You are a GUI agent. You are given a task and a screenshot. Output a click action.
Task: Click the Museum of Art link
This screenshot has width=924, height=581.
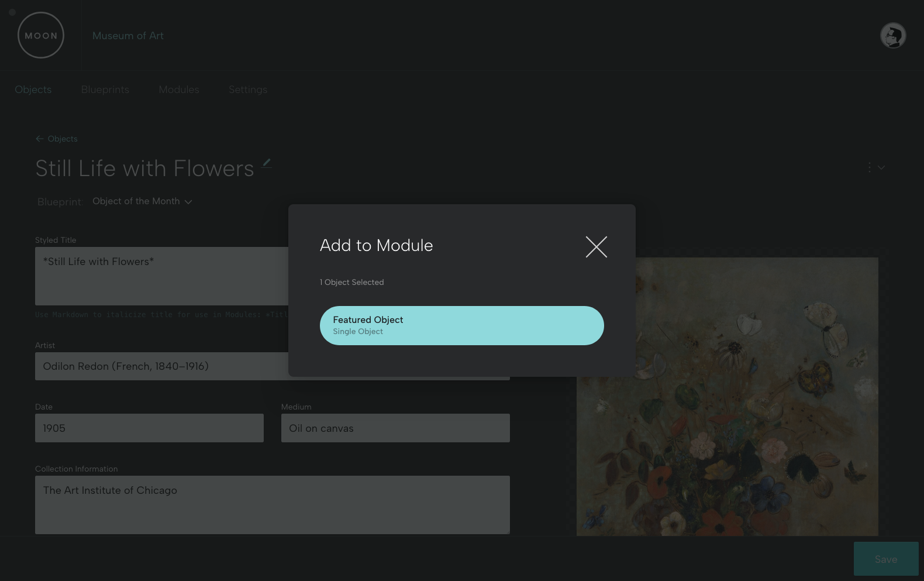pos(128,36)
